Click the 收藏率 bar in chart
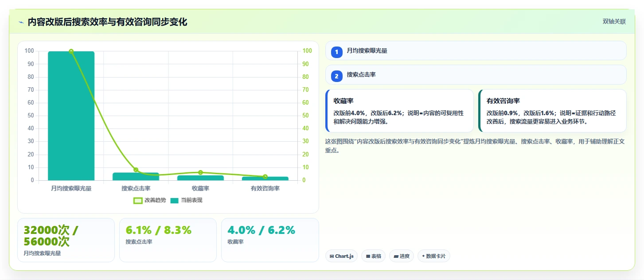Viewport: 644px width, 280px height. click(200, 178)
